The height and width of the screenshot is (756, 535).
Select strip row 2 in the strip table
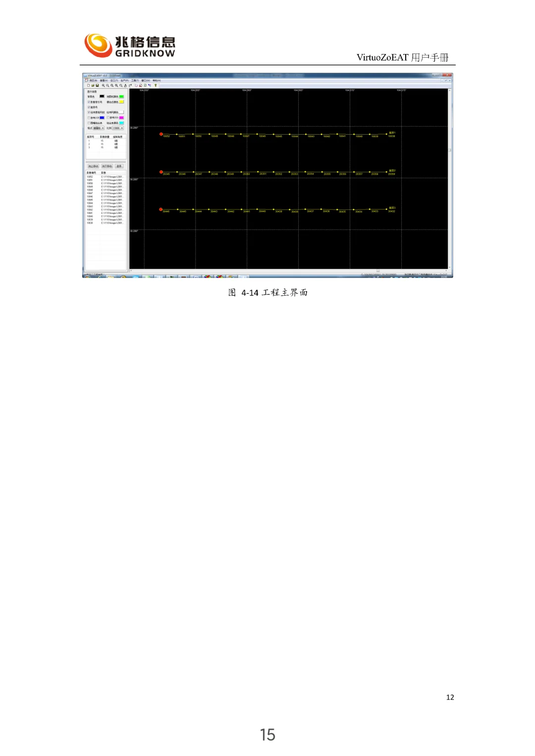[106, 144]
